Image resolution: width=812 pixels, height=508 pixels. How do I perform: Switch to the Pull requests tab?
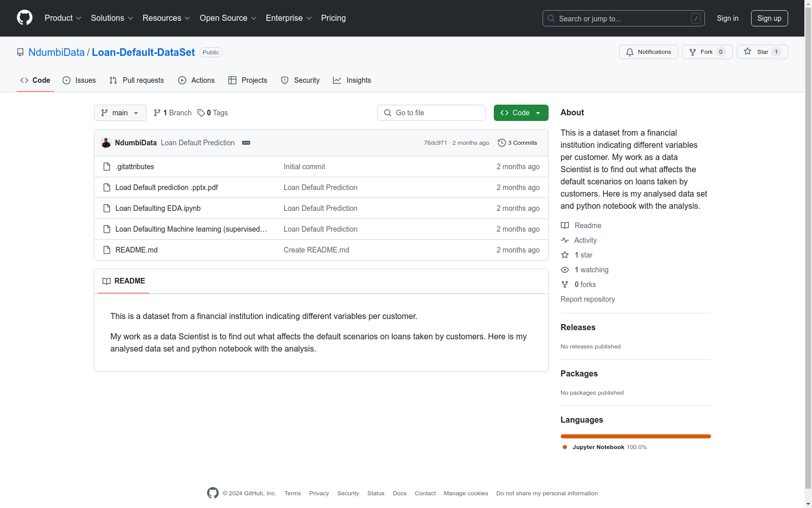pyautogui.click(x=137, y=80)
